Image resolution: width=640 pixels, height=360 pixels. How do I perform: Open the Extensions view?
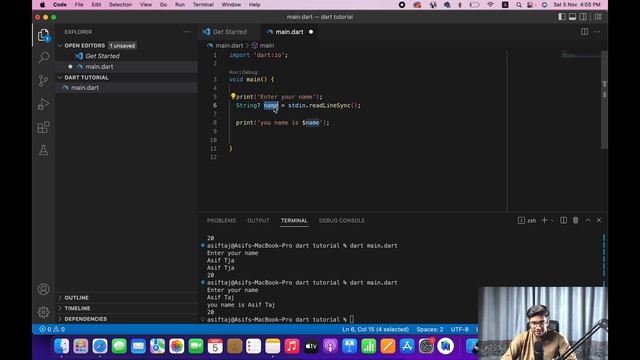[x=43, y=127]
